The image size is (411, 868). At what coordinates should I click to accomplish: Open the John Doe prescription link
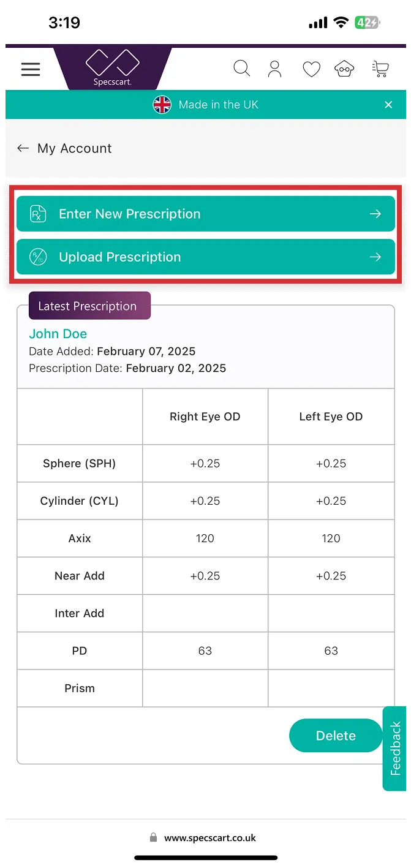tap(58, 333)
